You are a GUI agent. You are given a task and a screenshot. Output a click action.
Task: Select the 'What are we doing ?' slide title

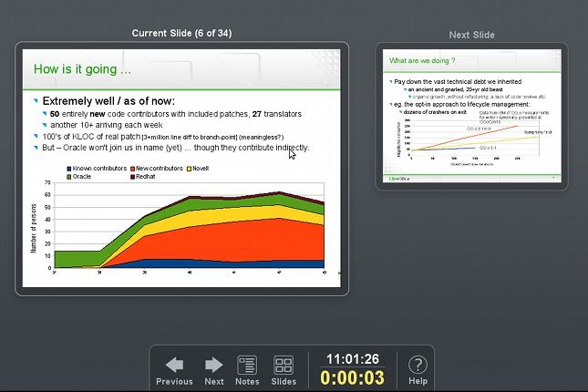422,62
